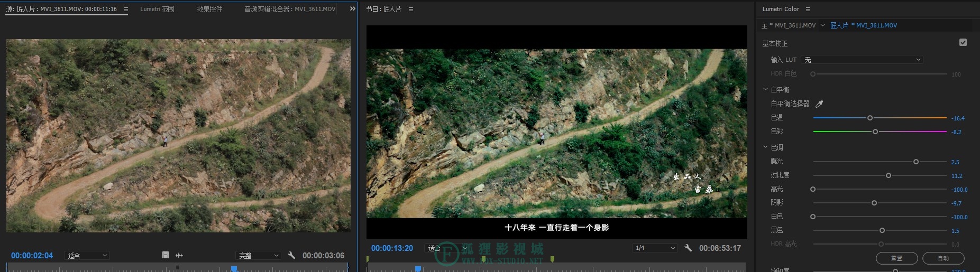Click the 色彩 tint slider handle
This screenshot has width=980, height=272.
[875, 132]
